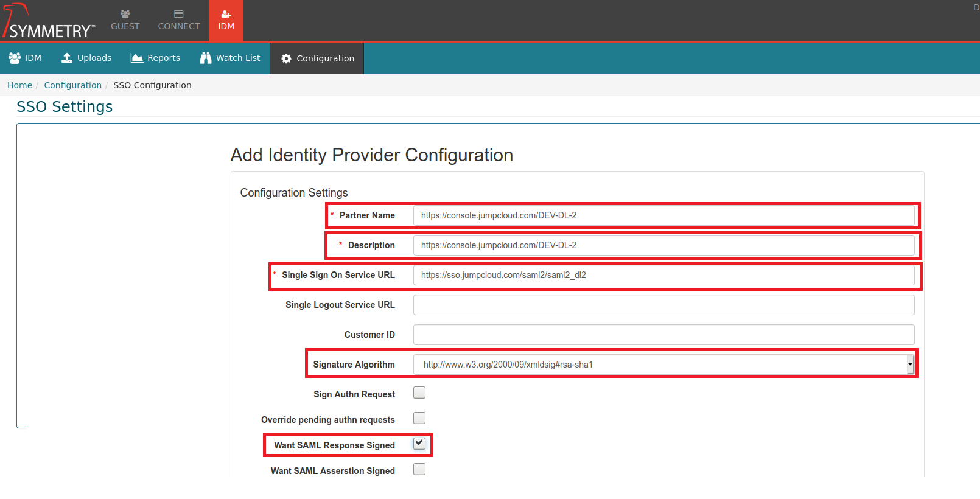Click the Want SAML Response Signed label
The image size is (980, 499).
pos(334,445)
